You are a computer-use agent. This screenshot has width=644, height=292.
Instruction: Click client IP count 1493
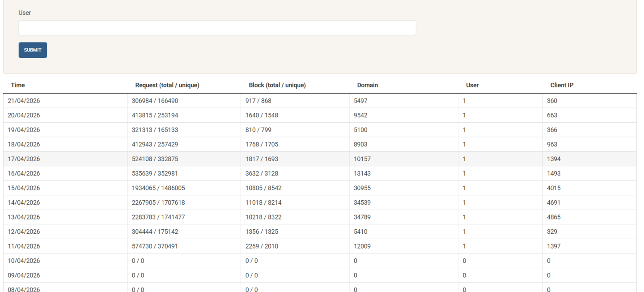point(554,173)
